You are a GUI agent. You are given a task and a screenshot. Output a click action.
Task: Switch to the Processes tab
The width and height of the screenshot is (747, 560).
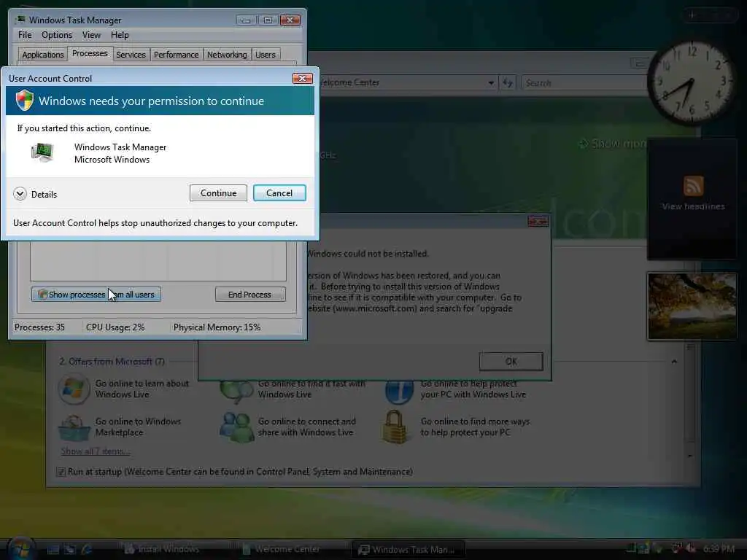pyautogui.click(x=90, y=53)
